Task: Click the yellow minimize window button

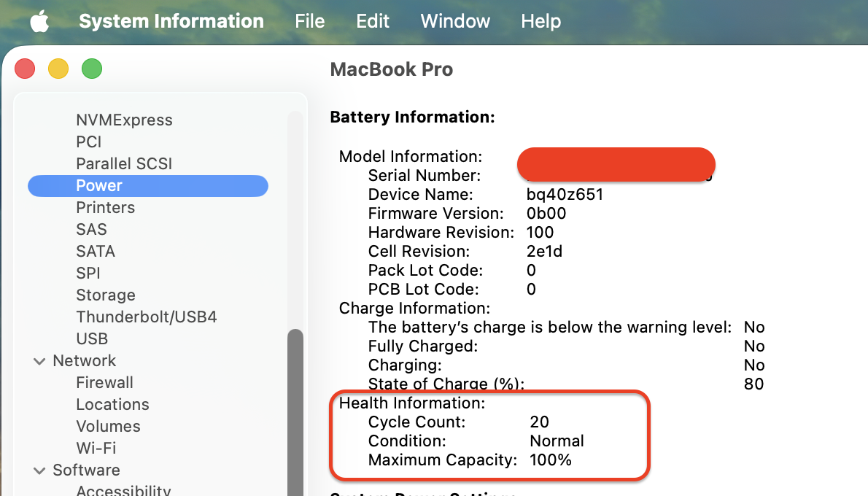Action: click(x=58, y=69)
